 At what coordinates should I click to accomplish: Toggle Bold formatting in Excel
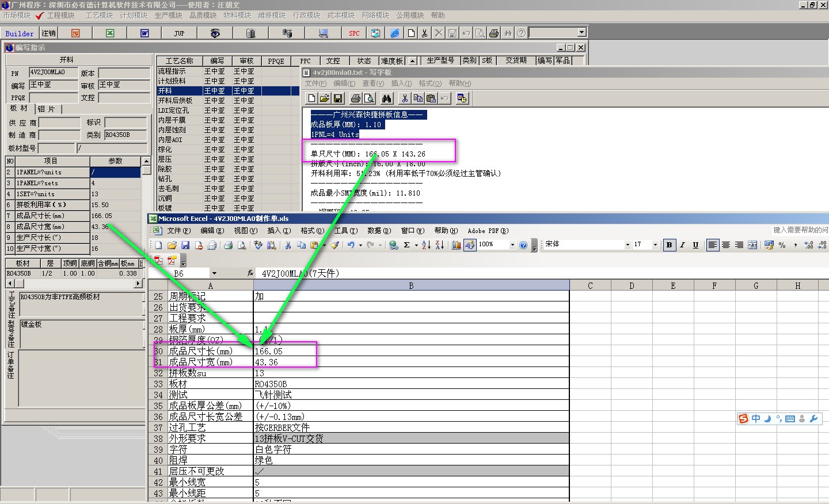coord(669,245)
